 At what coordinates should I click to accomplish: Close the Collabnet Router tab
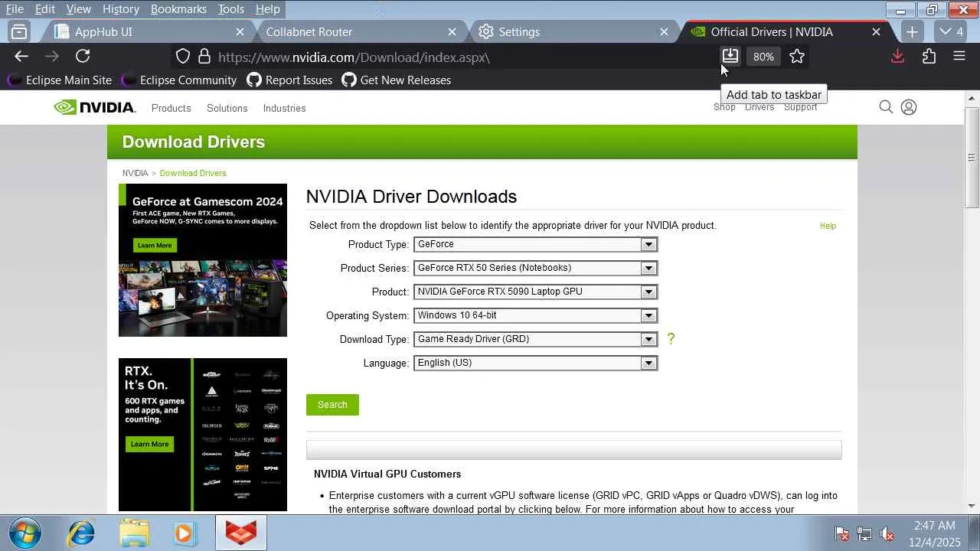click(452, 31)
